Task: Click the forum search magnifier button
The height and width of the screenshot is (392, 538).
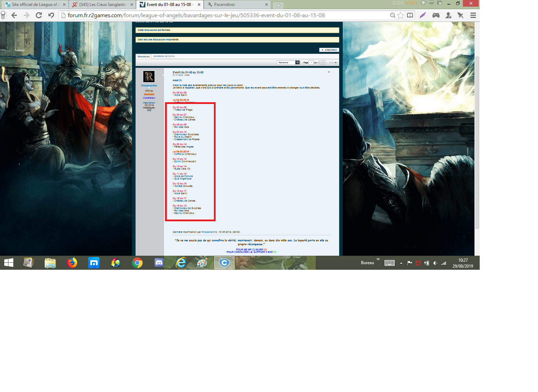Action: point(297,63)
